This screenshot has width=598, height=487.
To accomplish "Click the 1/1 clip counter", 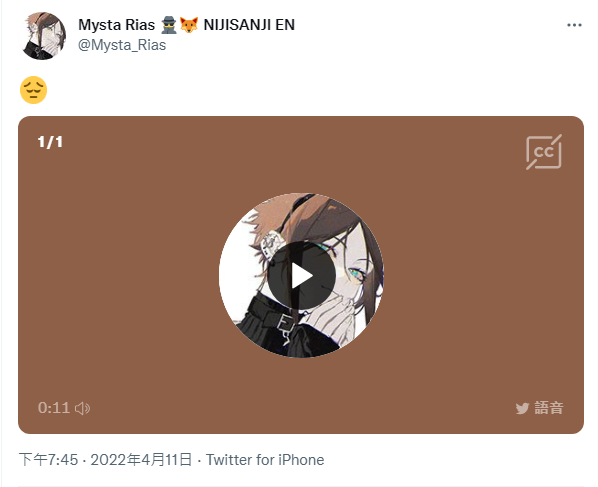I will pyautogui.click(x=50, y=142).
